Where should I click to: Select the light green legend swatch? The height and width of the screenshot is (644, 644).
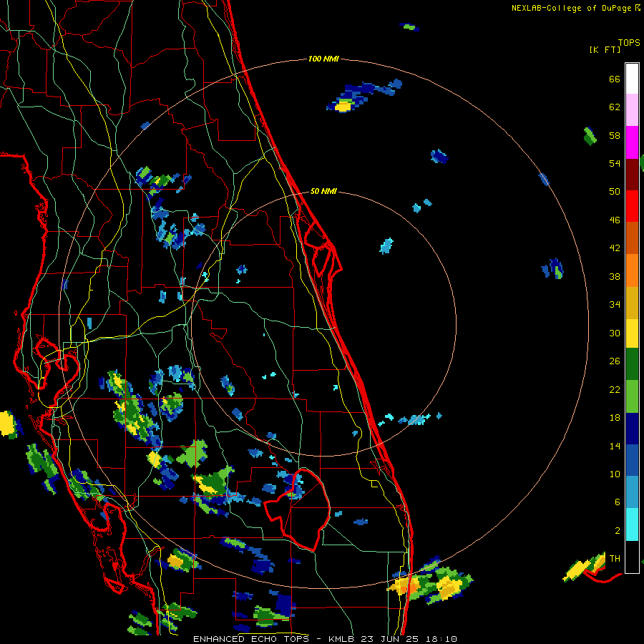(632, 396)
